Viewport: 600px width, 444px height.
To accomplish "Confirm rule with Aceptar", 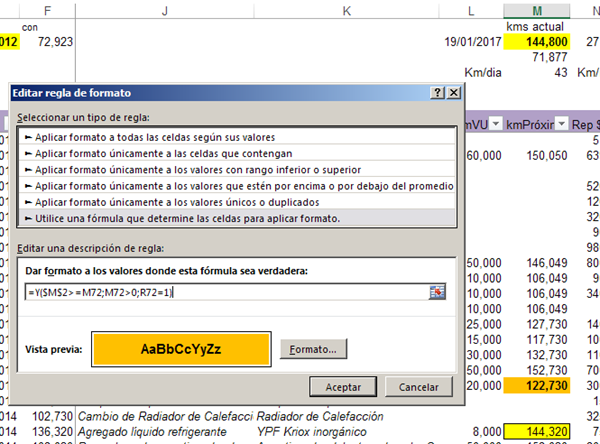I will click(343, 387).
